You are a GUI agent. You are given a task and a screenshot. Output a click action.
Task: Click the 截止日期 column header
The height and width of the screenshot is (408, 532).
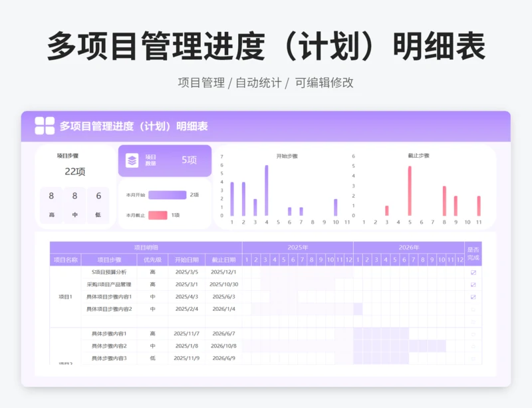point(223,260)
